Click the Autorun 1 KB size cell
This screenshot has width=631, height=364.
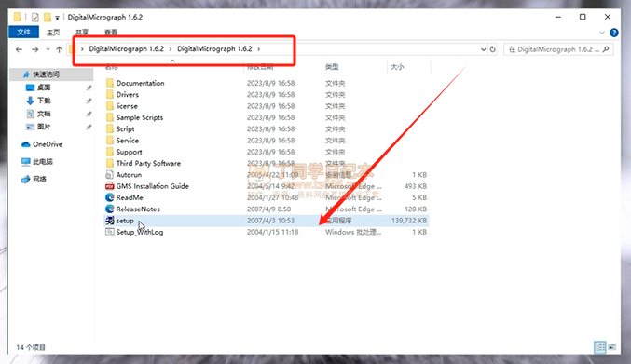tap(418, 175)
